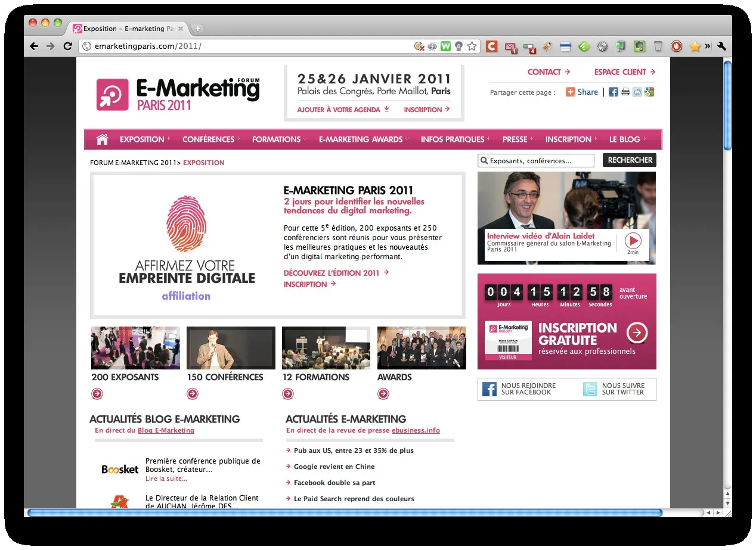This screenshot has width=756, height=550.
Task: Expand the Conférences menu
Action: tap(211, 139)
